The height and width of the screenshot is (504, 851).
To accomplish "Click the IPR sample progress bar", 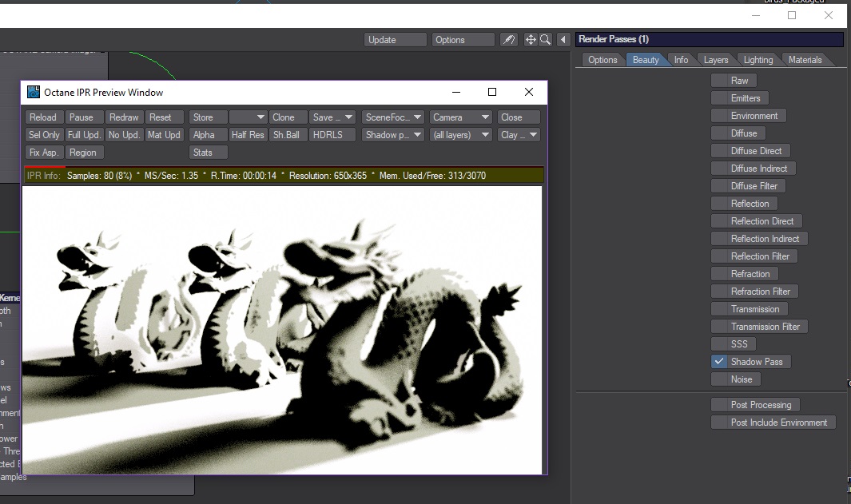I will [x=284, y=167].
